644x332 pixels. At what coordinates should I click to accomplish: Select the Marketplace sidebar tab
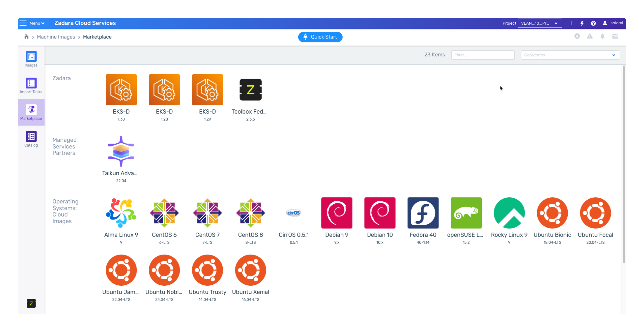(31, 112)
